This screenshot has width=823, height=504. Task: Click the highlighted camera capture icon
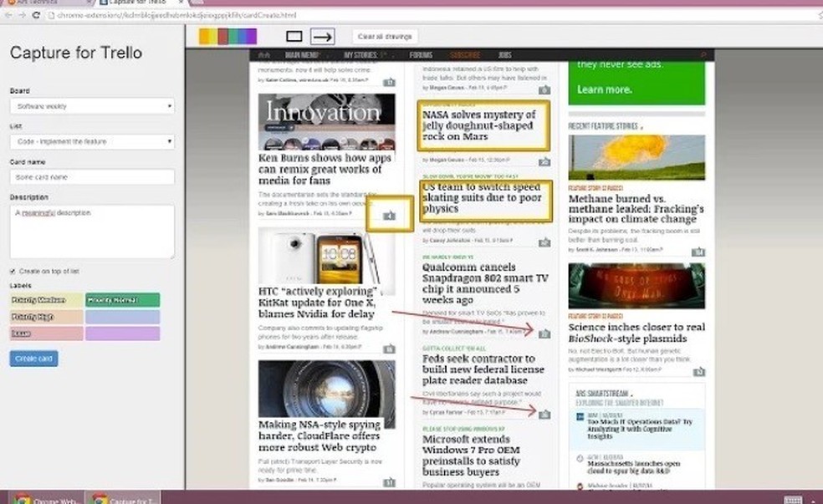(388, 214)
